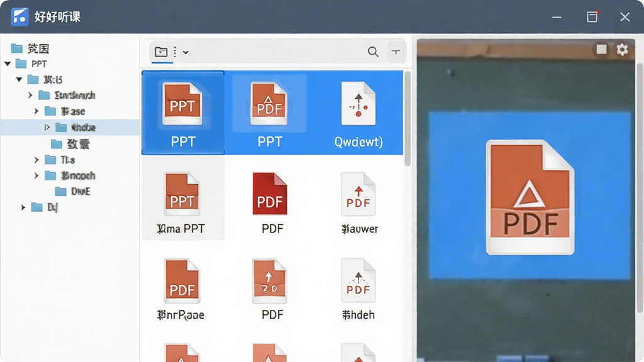
Task: Expand the highlighted tree folder arrow
Action: (47, 127)
